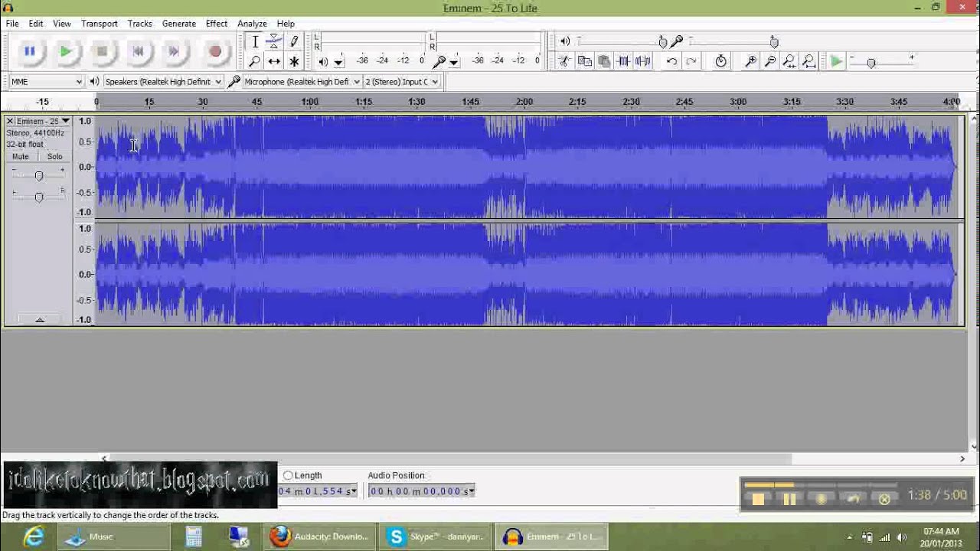The image size is (980, 551).
Task: Open the Audio Position format dropdown
Action: (x=472, y=491)
